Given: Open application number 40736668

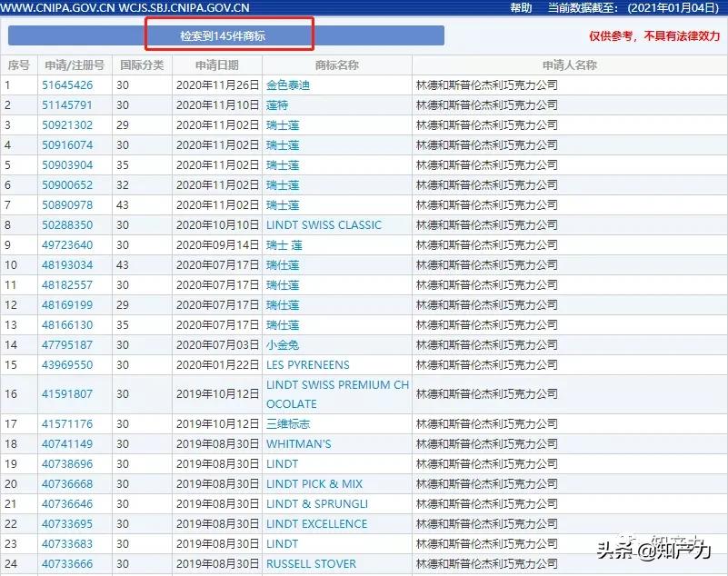Looking at the screenshot, I should (67, 483).
